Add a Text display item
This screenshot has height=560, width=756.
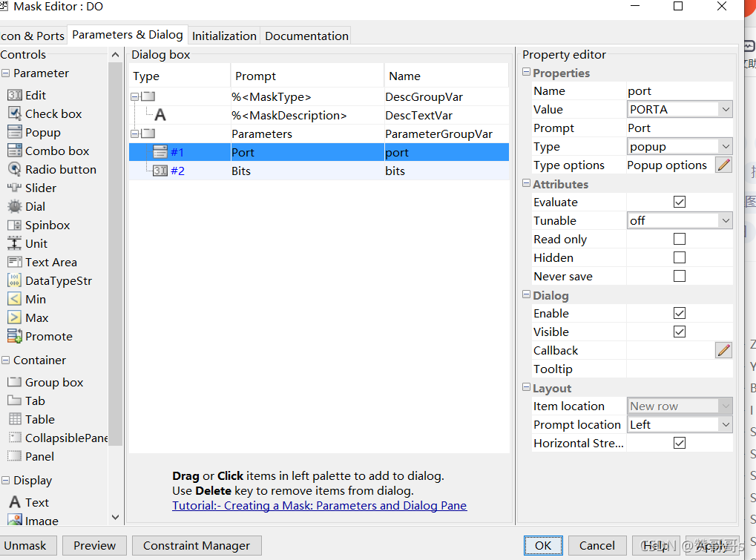click(29, 502)
